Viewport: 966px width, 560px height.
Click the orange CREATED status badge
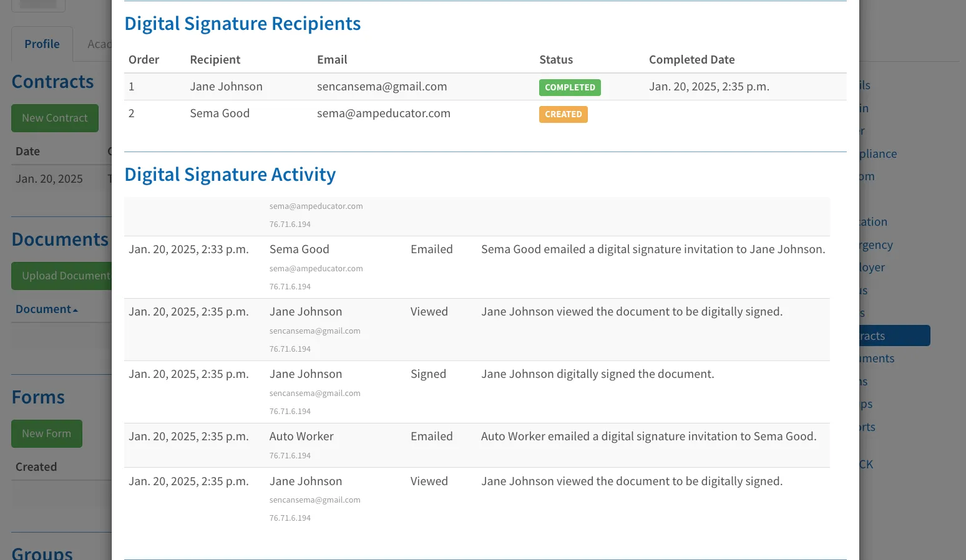(x=563, y=114)
